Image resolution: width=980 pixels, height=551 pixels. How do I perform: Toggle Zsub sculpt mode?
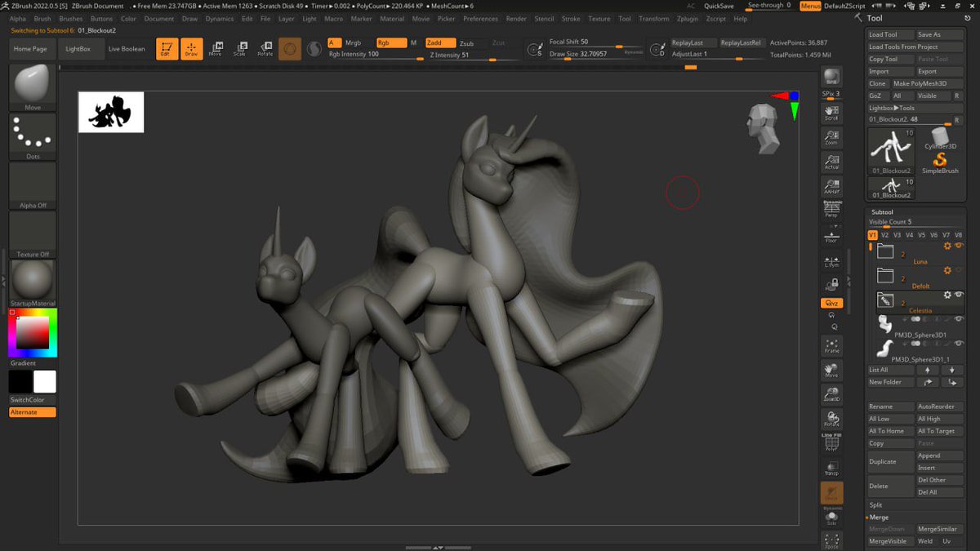pos(465,43)
